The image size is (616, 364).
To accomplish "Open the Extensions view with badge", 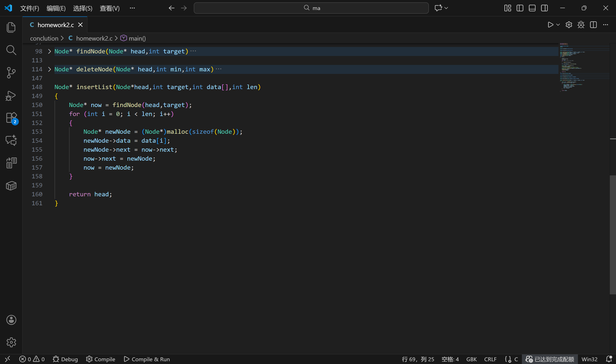I will [11, 118].
